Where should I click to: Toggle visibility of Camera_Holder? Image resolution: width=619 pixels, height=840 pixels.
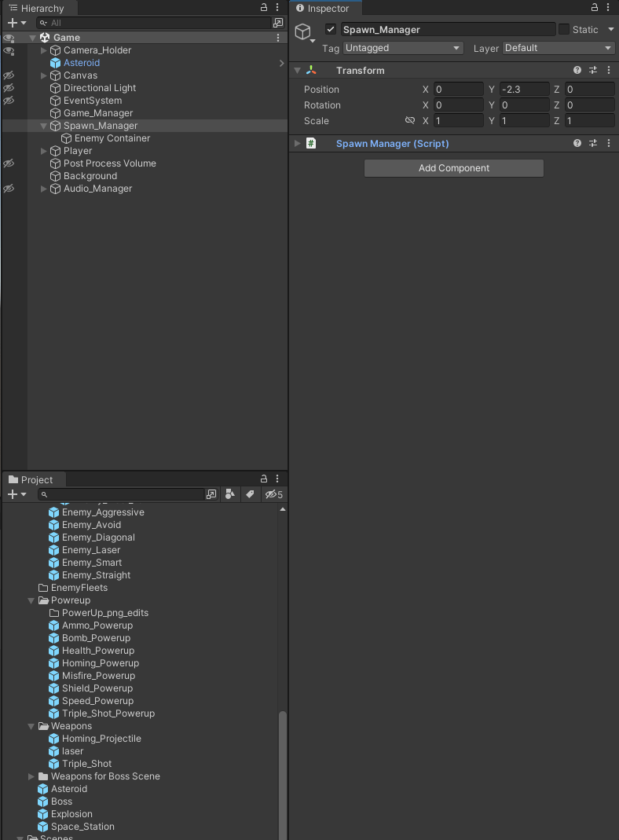(9, 50)
